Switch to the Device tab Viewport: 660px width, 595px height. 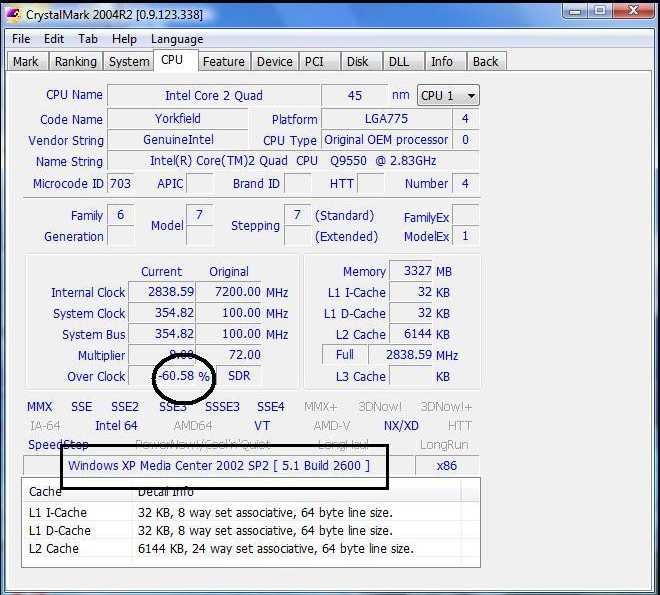[x=274, y=61]
